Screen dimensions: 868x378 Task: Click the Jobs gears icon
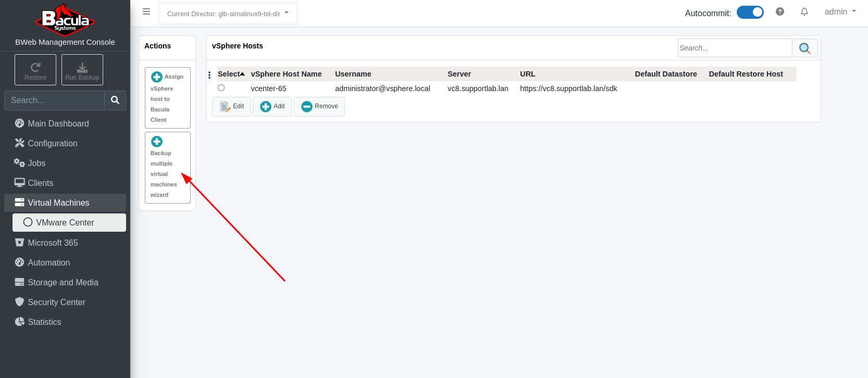pyautogui.click(x=19, y=163)
